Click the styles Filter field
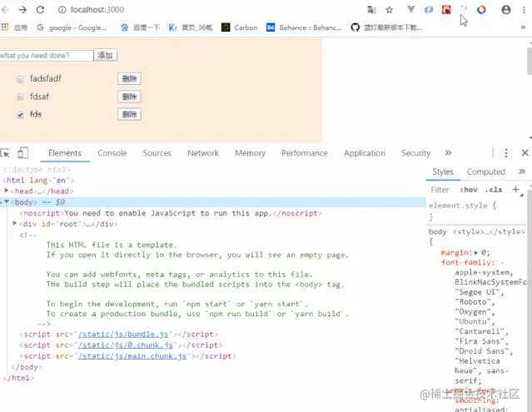Image resolution: width=532 pixels, height=412 pixels. tap(440, 190)
